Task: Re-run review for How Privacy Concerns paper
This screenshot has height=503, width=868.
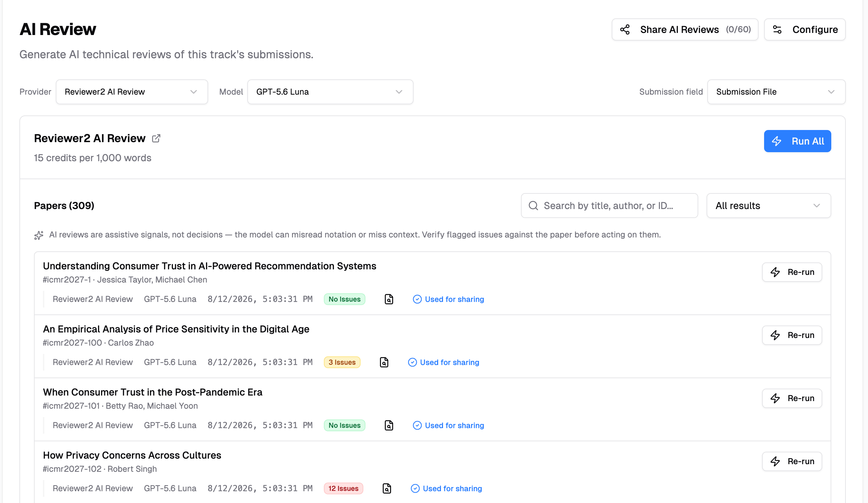Action: [792, 461]
